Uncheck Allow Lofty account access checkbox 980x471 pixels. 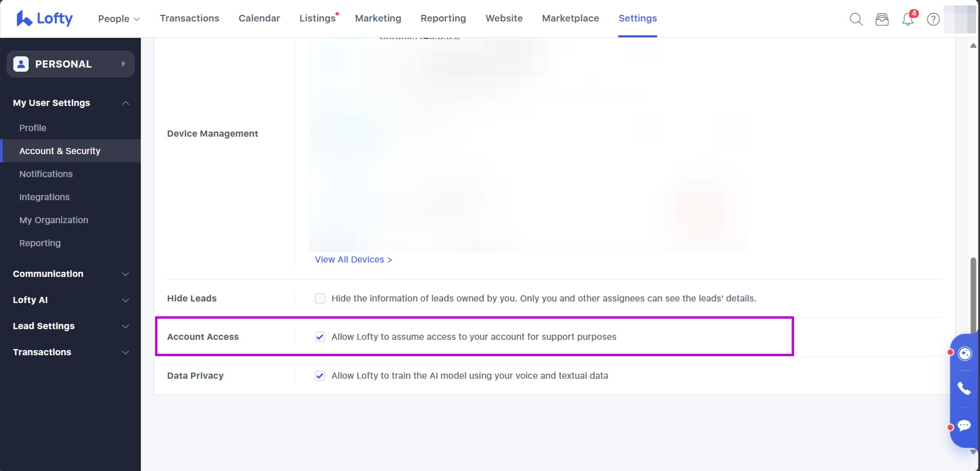[320, 337]
